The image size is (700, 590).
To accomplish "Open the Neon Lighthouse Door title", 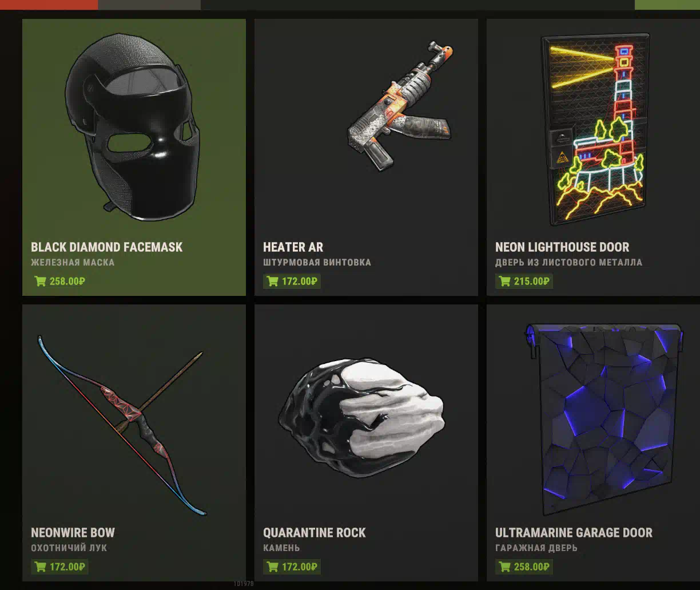I will (562, 247).
